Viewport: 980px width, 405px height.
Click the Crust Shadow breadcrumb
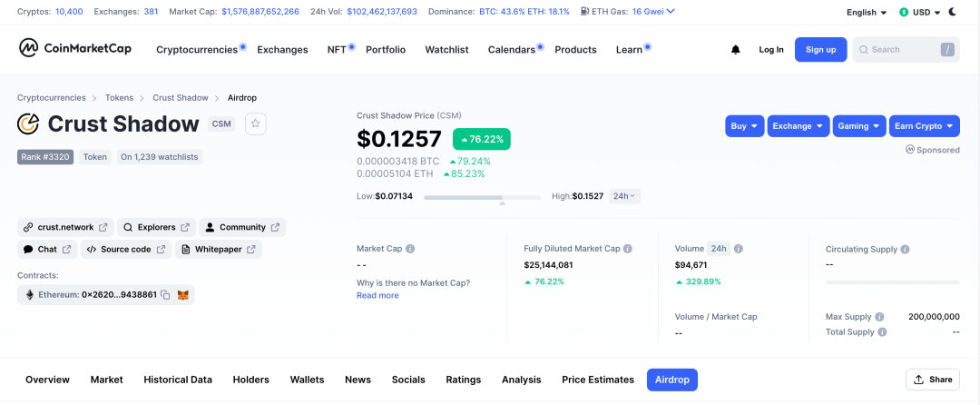pos(181,97)
